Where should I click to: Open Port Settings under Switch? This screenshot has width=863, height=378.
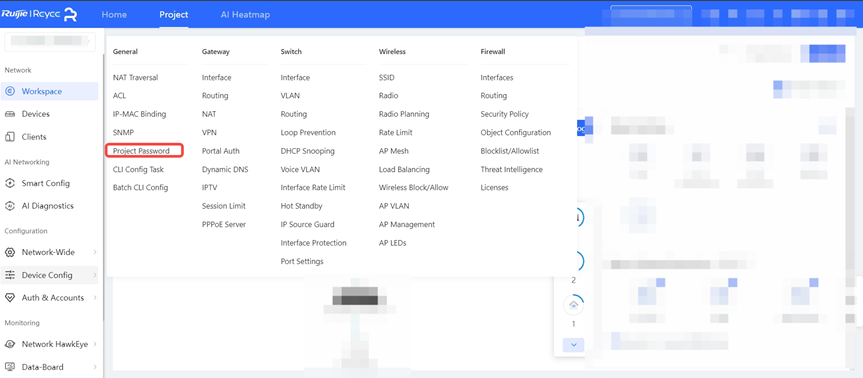coord(302,261)
